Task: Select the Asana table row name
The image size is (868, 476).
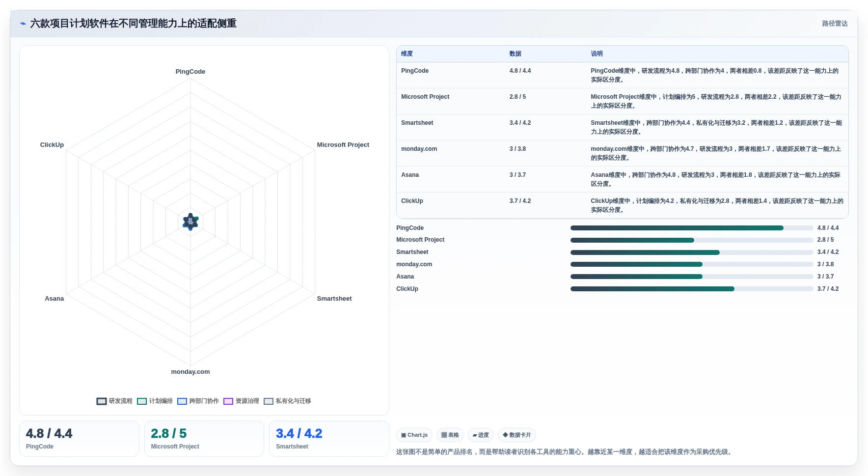Action: (410, 175)
